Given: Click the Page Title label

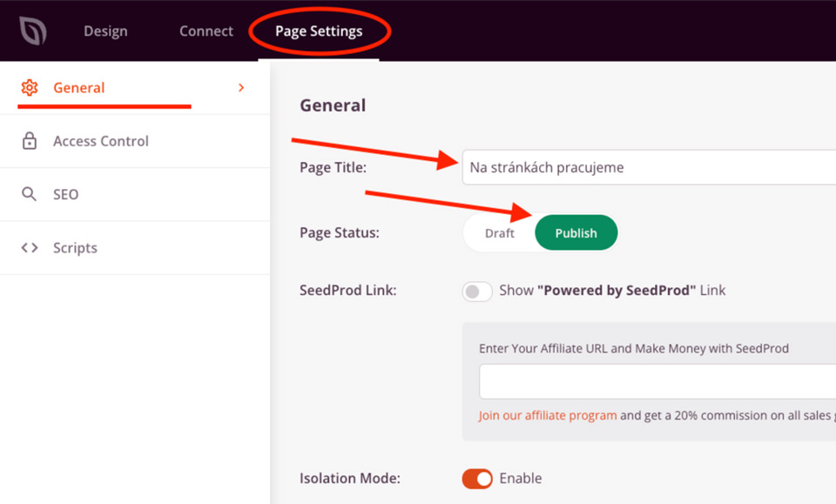Looking at the screenshot, I should click(334, 167).
